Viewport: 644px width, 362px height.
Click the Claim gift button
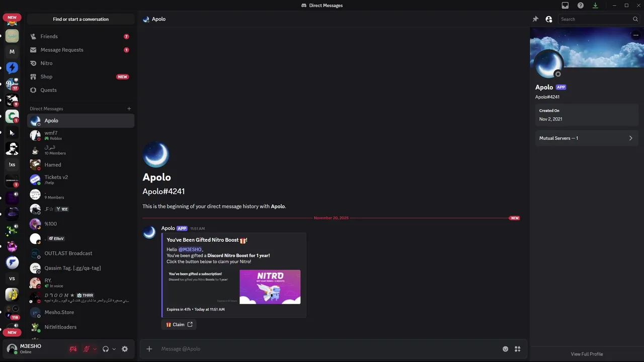click(179, 325)
